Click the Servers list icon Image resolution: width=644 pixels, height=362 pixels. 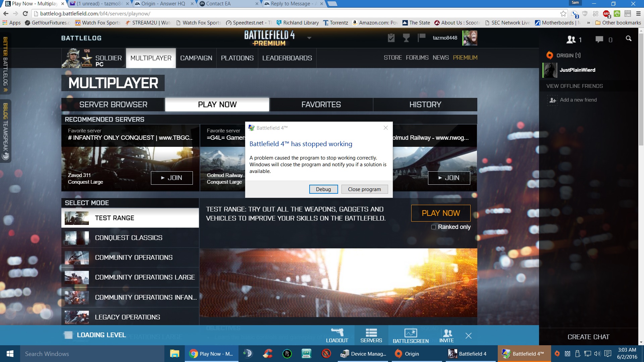click(371, 335)
